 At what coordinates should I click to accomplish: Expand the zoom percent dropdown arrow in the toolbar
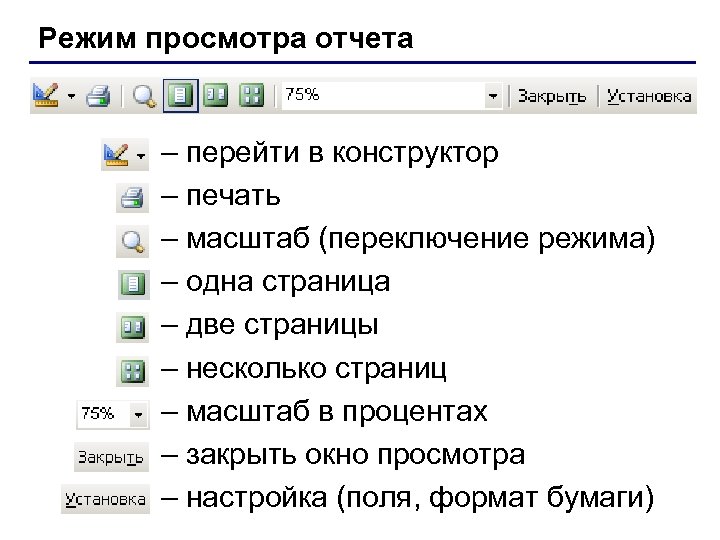click(493, 96)
